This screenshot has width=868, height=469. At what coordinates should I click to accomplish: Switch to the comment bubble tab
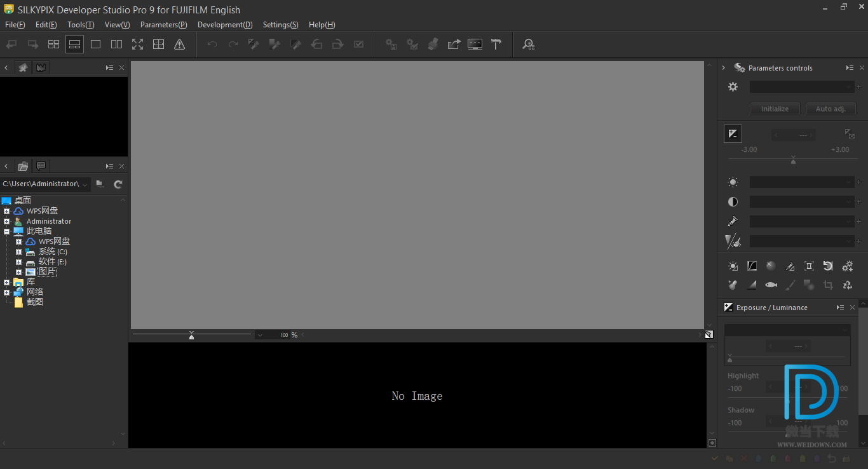click(41, 166)
